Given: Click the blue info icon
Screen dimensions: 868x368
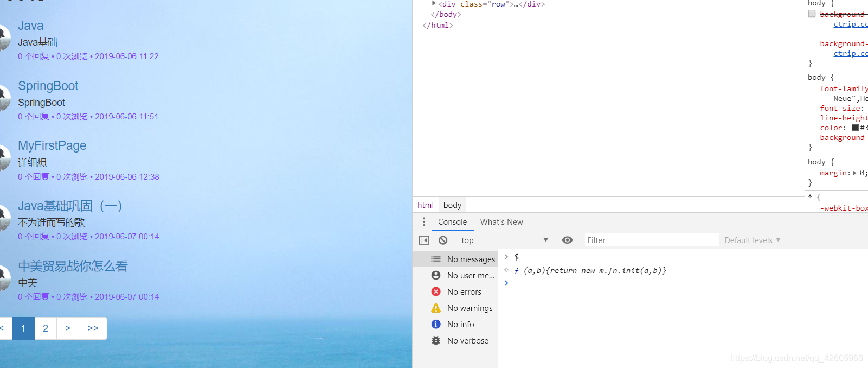Looking at the screenshot, I should click(436, 325).
